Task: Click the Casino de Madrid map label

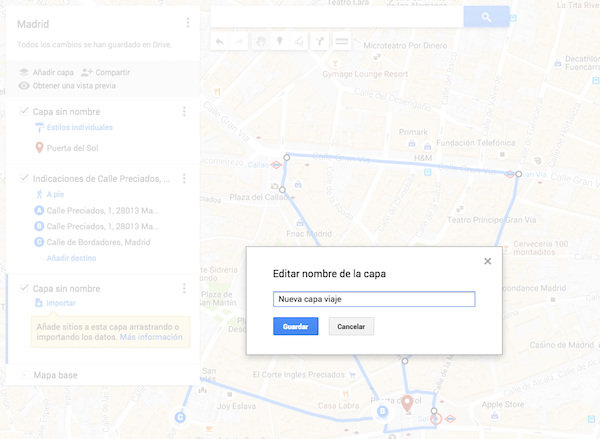Action: click(x=562, y=345)
